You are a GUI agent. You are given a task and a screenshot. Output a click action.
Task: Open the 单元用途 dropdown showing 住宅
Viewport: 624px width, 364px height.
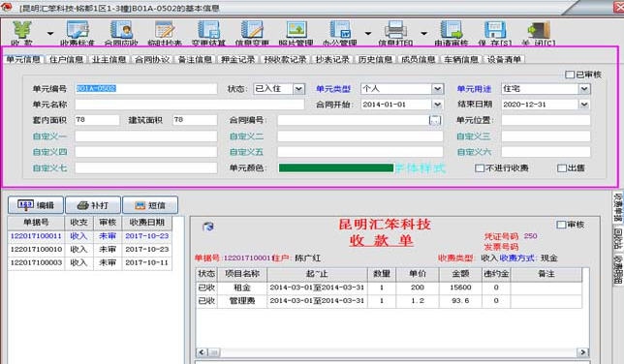pyautogui.click(x=584, y=89)
